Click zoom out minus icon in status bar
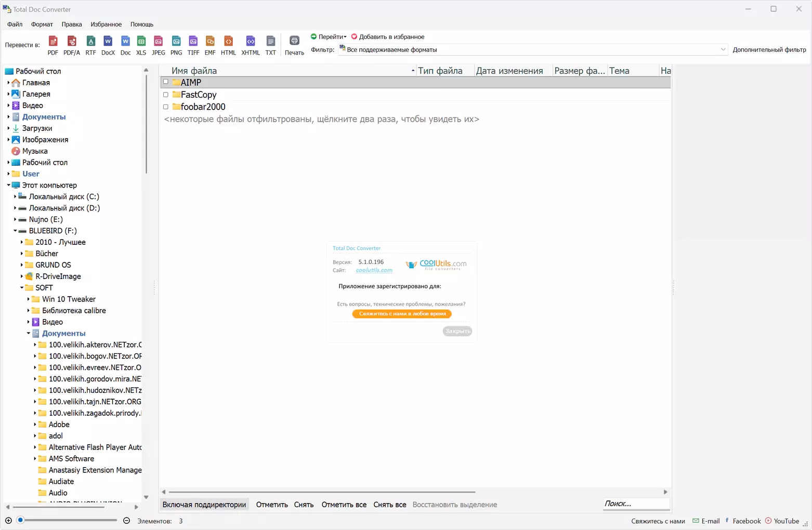This screenshot has width=812, height=530. point(126,521)
